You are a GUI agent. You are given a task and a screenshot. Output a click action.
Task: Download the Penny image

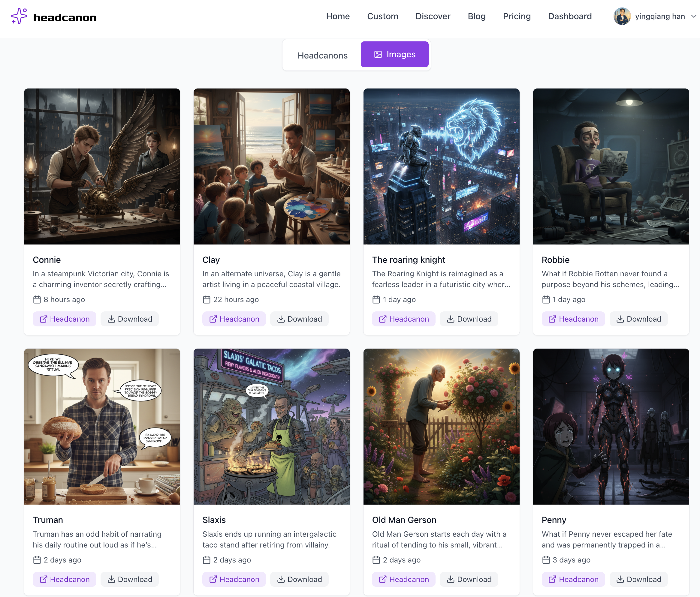point(638,579)
